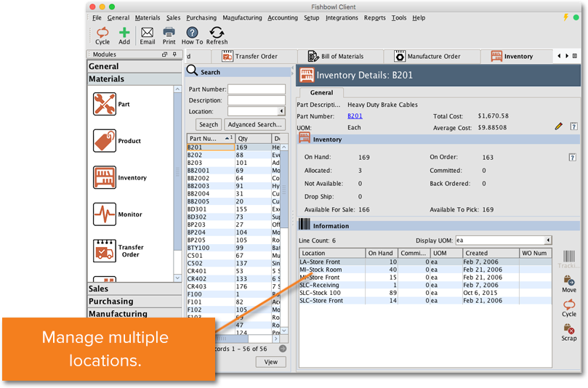Click the green Add icon
Viewport: 588px width, 388px height.
124,36
